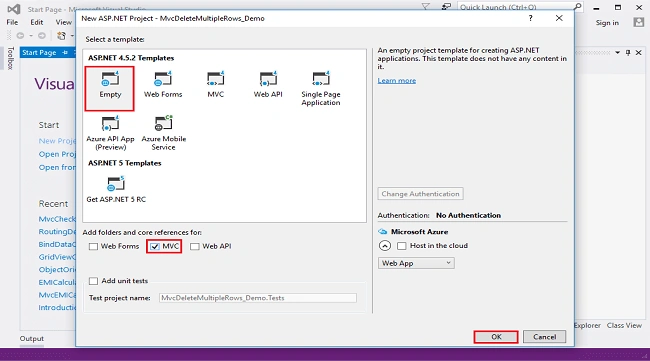This screenshot has height=361, width=650.
Task: Open the Toolbox side tab
Action: coord(10,58)
